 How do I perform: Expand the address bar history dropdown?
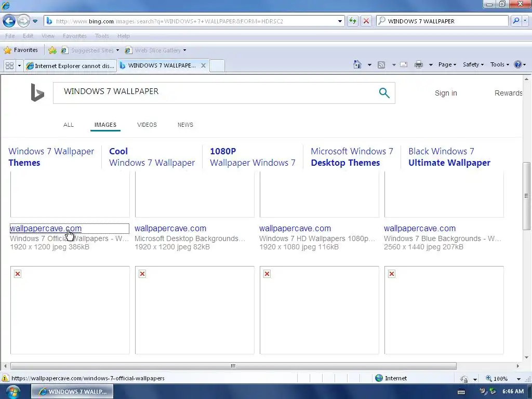pos(340,21)
